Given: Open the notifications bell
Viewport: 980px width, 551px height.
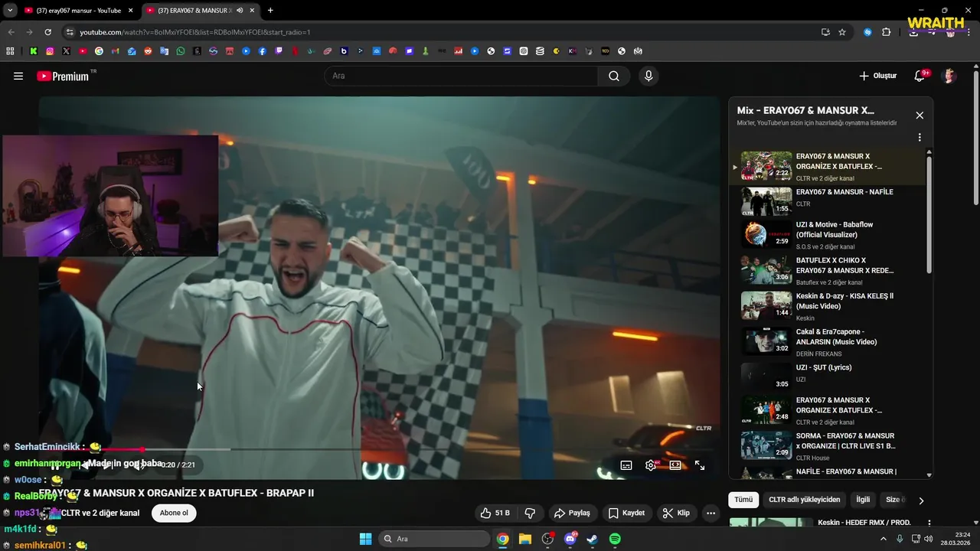Looking at the screenshot, I should [x=921, y=76].
